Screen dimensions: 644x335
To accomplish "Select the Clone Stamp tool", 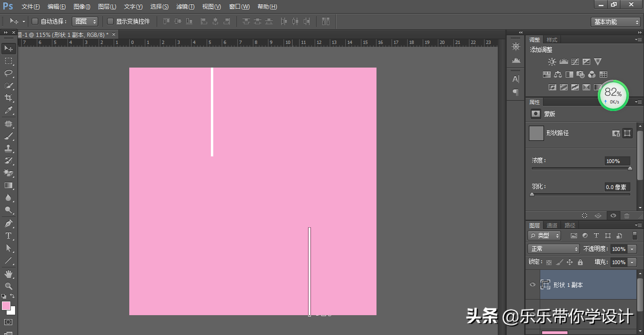I will click(x=8, y=148).
